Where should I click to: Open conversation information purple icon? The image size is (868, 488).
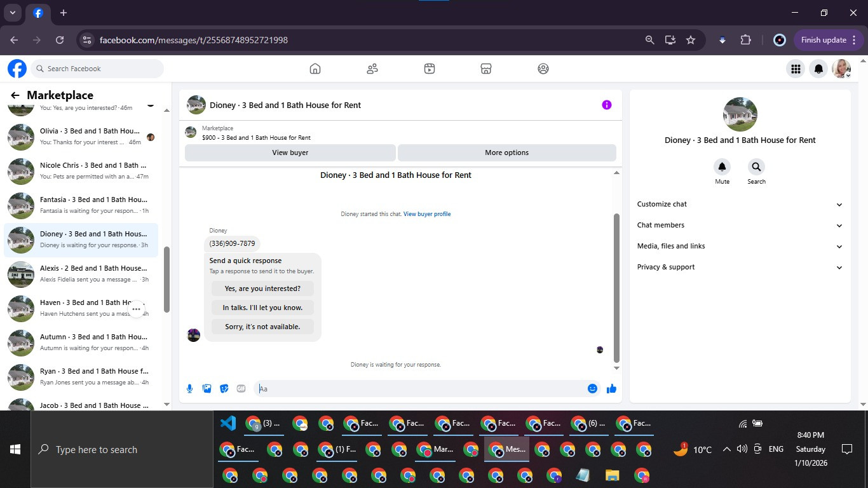point(607,105)
